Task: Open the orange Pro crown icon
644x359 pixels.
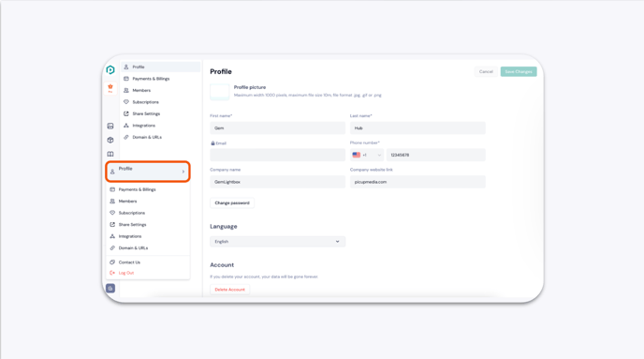Action: pos(110,88)
